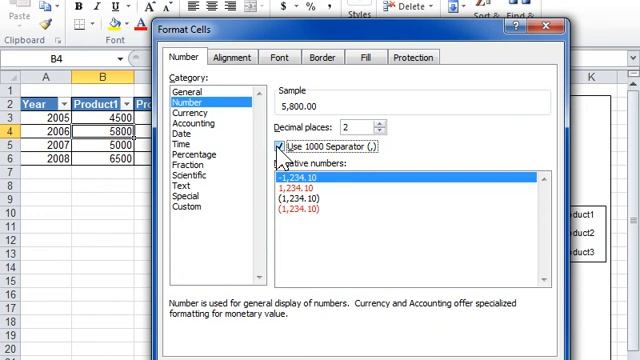
Task: Expand the Delete dropdown arrow
Action: pos(431,6)
